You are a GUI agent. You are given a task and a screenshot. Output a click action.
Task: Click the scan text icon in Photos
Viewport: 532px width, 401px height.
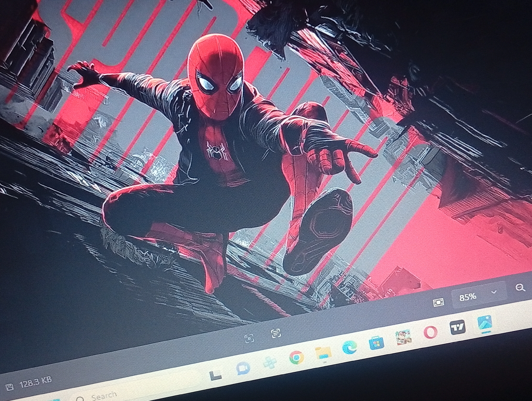(x=276, y=333)
